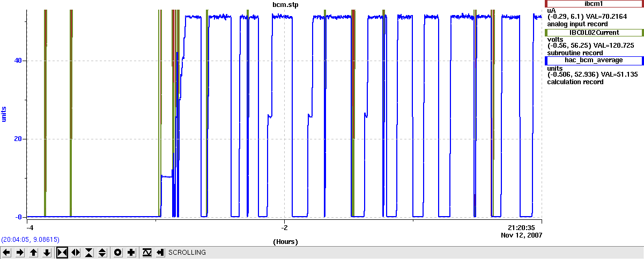This screenshot has height=259, width=644.
Task: Click the 'analog input record' description text
Action: [577, 24]
